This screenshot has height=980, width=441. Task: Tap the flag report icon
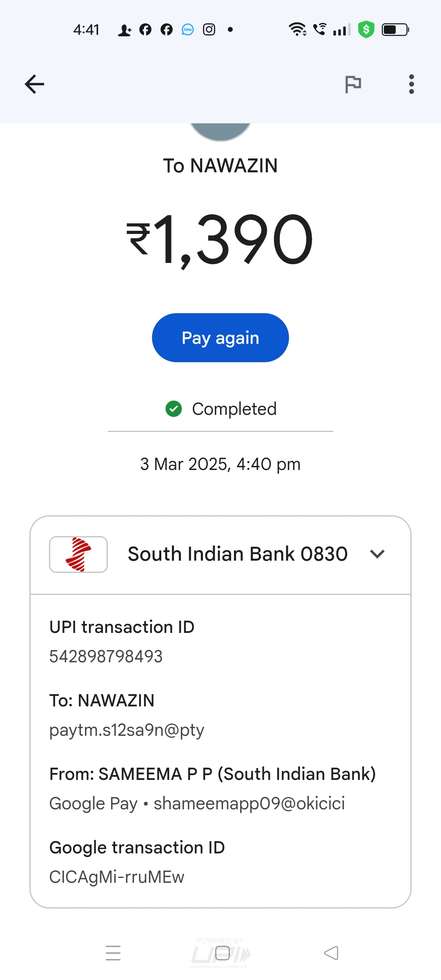tap(353, 85)
